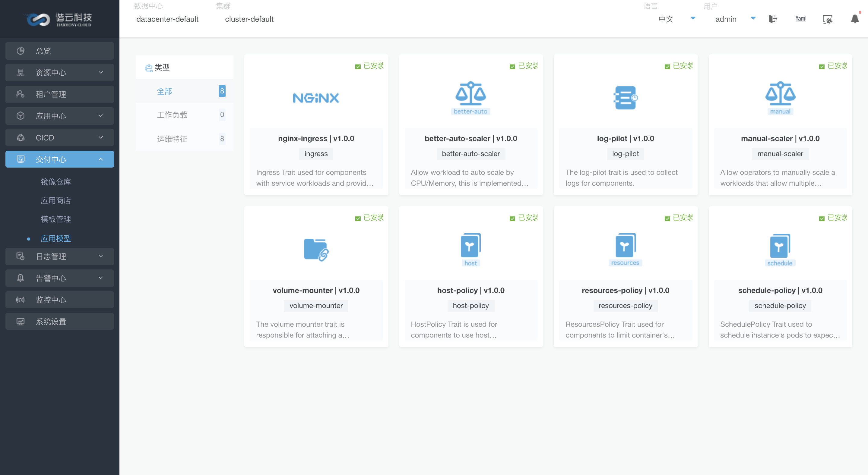Open the 镜像仓库 submenu item

tap(55, 182)
